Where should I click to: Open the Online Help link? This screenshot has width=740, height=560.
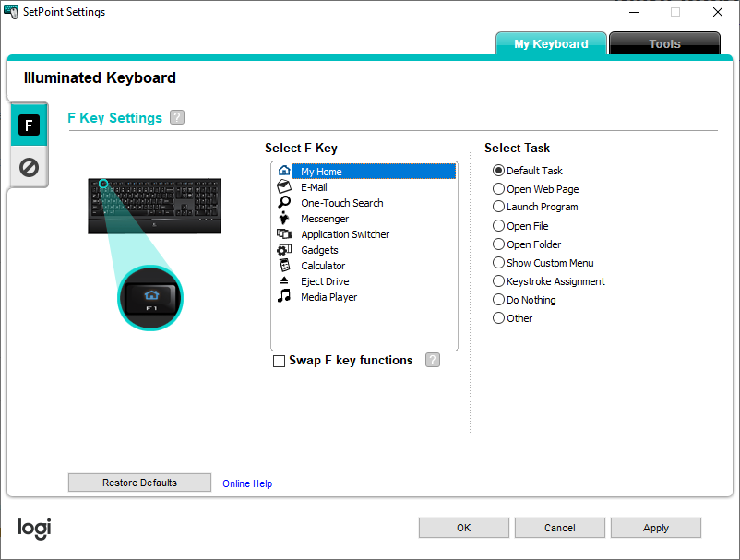(x=247, y=483)
